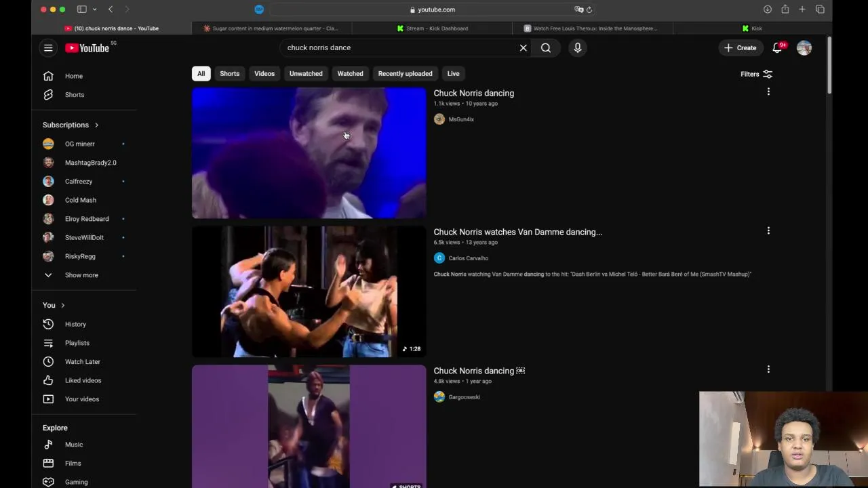The height and width of the screenshot is (488, 868).
Task: Open more options for first video result
Action: [x=768, y=91]
